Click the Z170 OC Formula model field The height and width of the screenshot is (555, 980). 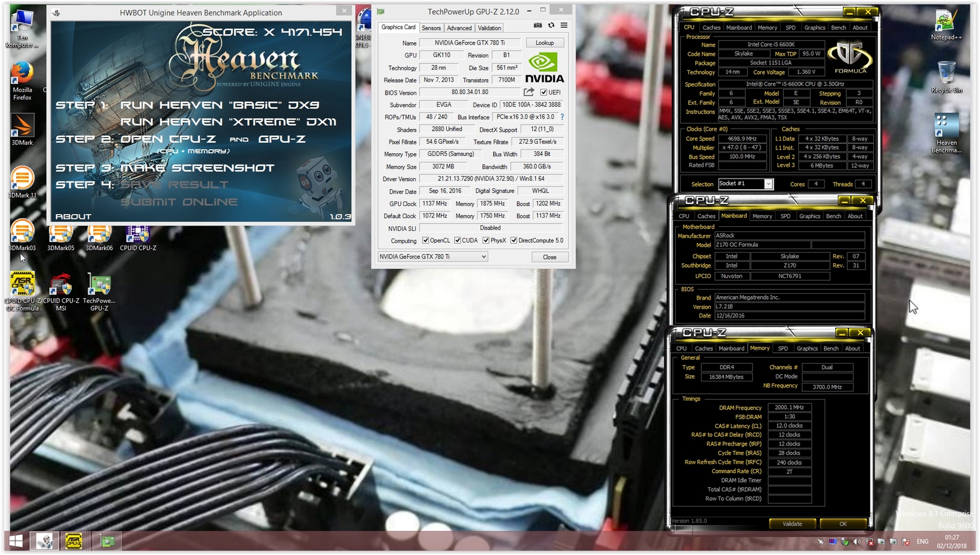click(x=762, y=245)
